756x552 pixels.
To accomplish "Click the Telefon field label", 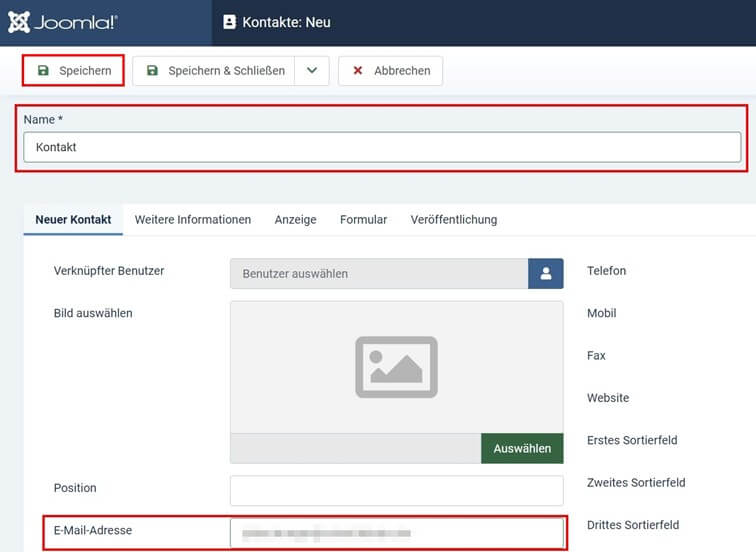I will pos(606,271).
